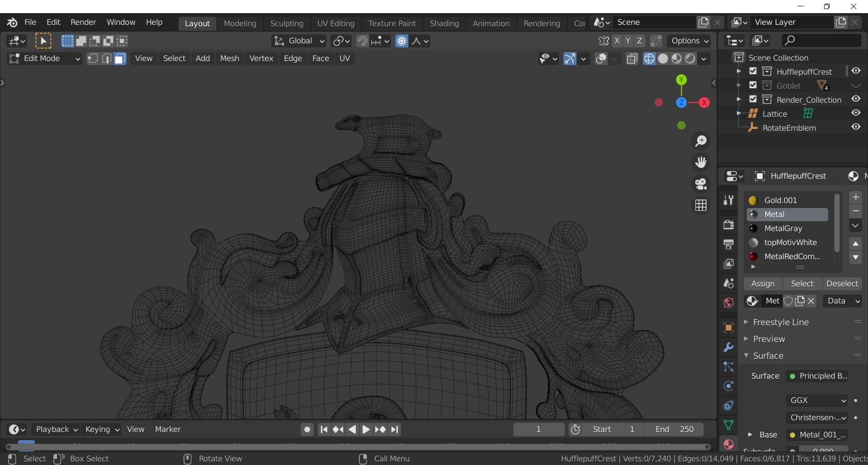Click the material Select button
868x465 pixels.
802,284
